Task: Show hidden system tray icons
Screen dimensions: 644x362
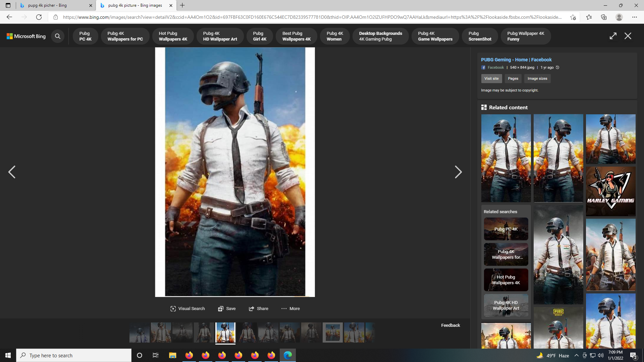Action: point(576,355)
